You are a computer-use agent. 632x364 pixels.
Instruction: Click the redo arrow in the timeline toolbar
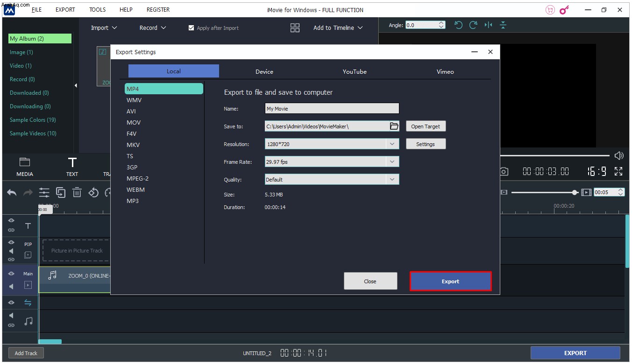click(x=28, y=192)
